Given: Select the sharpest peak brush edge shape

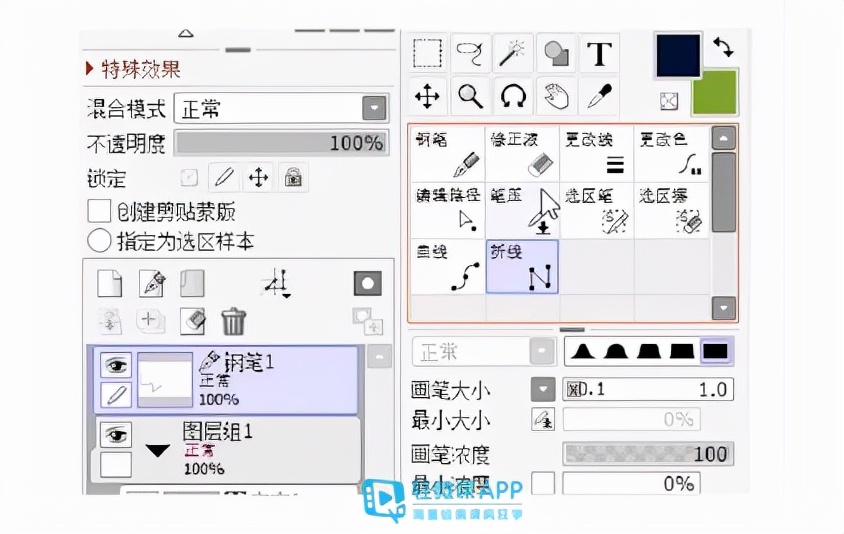Looking at the screenshot, I should point(583,352).
